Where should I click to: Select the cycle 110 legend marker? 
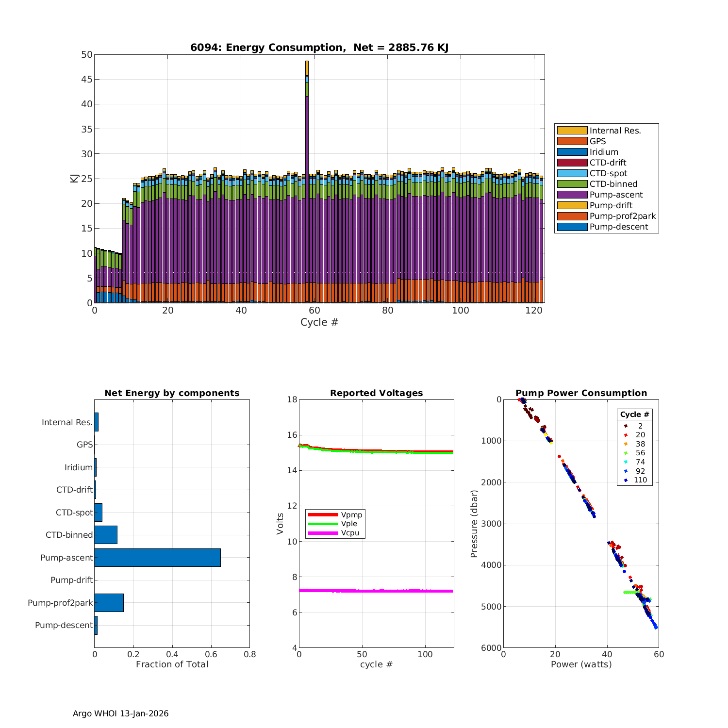[x=626, y=480]
